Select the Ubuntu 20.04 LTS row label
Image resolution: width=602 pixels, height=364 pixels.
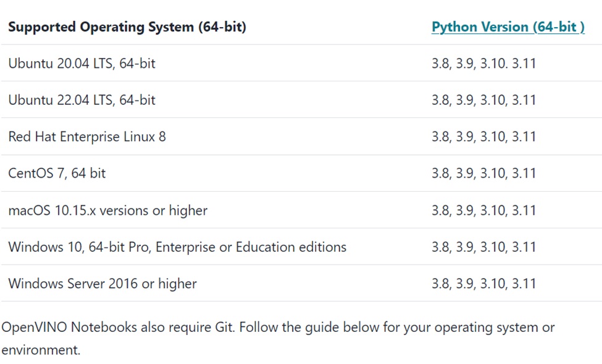82,64
